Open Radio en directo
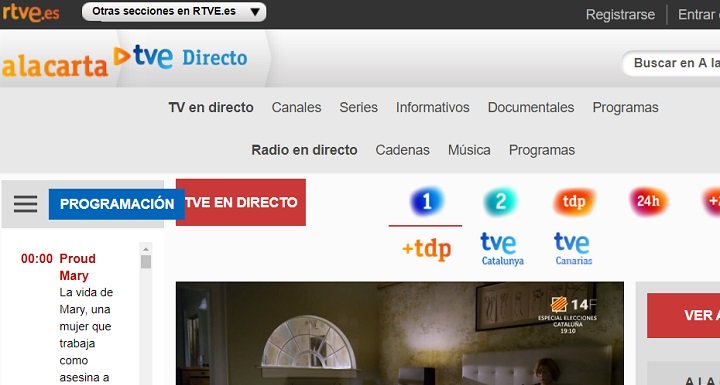Viewport: 720px width, 385px height. (x=304, y=150)
